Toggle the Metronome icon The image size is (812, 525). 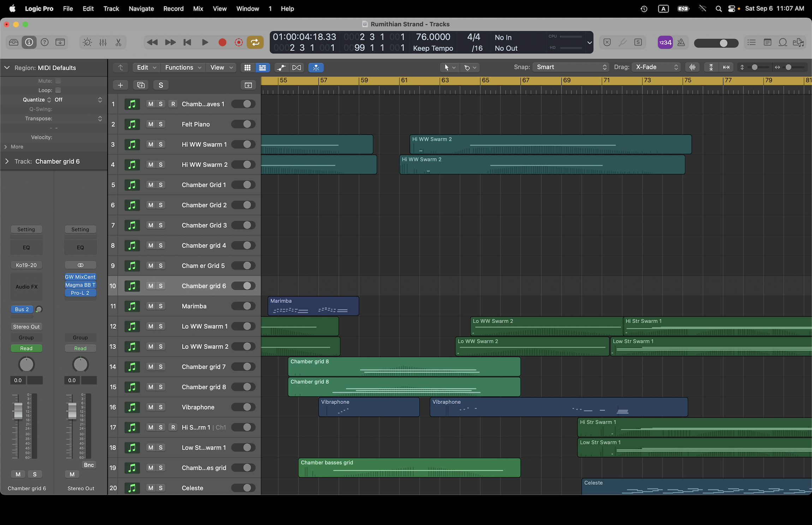coord(681,42)
